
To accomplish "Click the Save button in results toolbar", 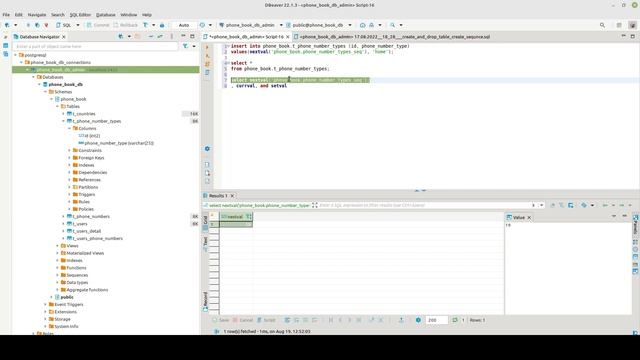I will [x=221, y=320].
